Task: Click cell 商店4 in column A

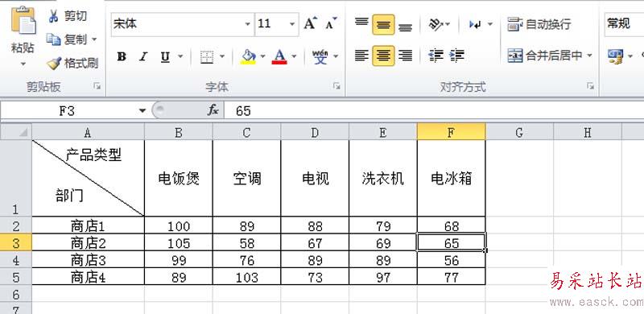Action: coord(89,277)
